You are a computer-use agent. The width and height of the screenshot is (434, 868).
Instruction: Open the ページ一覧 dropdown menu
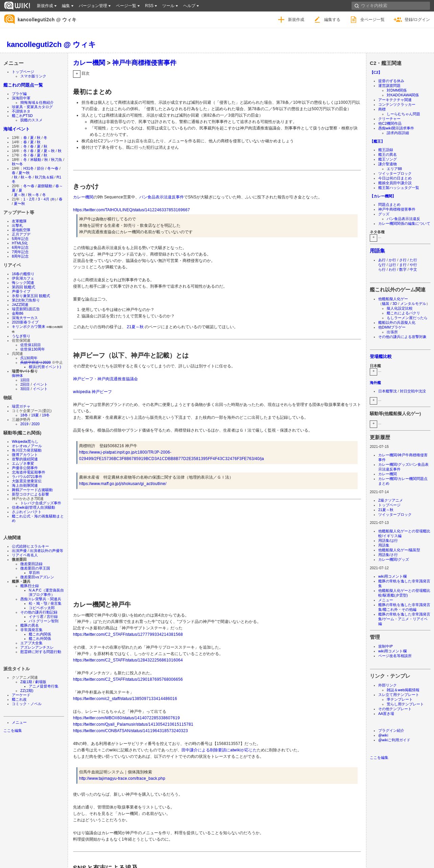[x=127, y=6]
